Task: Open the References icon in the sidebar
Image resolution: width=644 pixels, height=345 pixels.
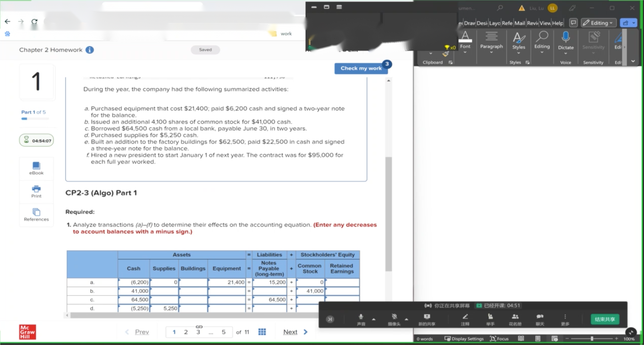Action: click(36, 214)
